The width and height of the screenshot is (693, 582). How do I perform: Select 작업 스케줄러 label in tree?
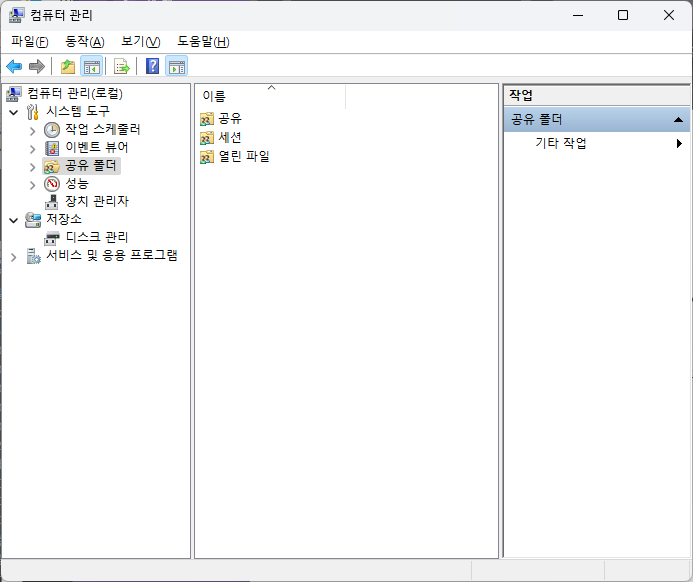pyautogui.click(x=103, y=129)
